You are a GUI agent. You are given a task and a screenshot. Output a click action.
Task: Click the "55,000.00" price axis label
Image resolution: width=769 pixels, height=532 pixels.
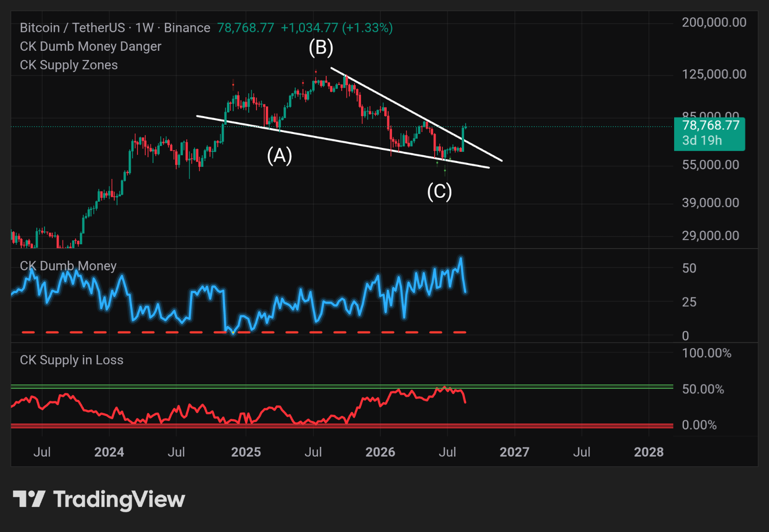(x=710, y=165)
